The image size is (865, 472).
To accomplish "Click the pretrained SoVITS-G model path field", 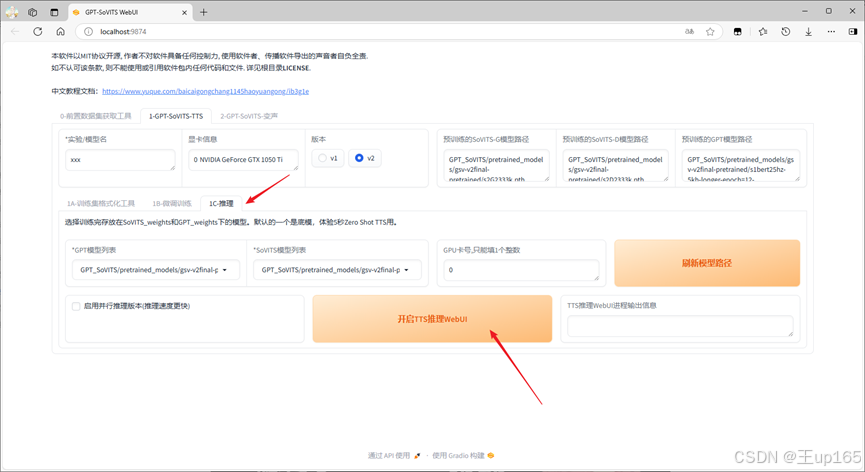I will point(496,165).
